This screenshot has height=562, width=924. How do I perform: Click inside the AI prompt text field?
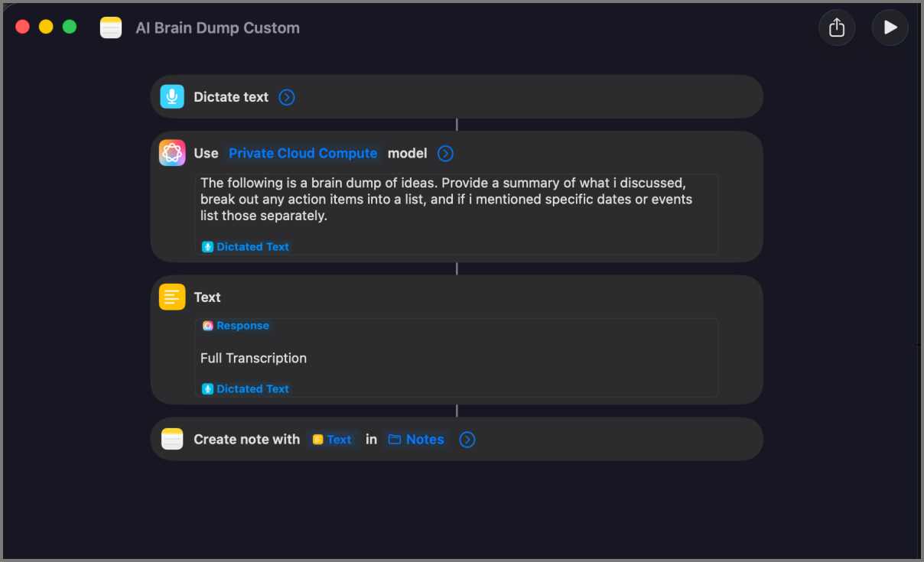(x=457, y=199)
